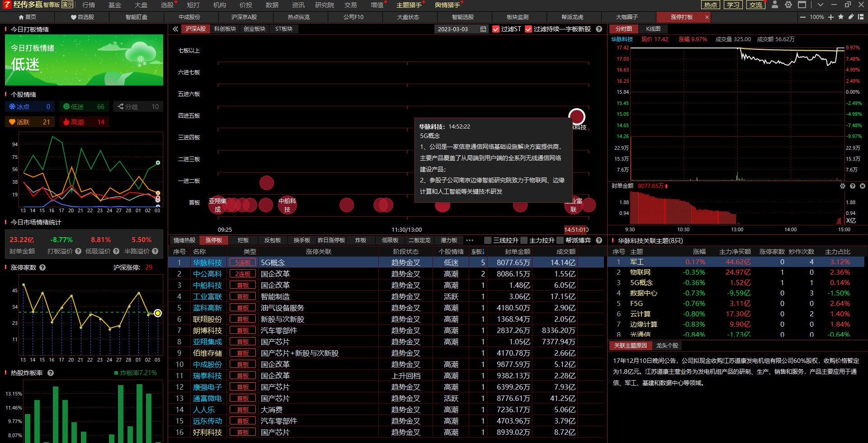Collapse the panel with the double-chevron icon
This screenshot has height=443, width=868.
point(175,29)
